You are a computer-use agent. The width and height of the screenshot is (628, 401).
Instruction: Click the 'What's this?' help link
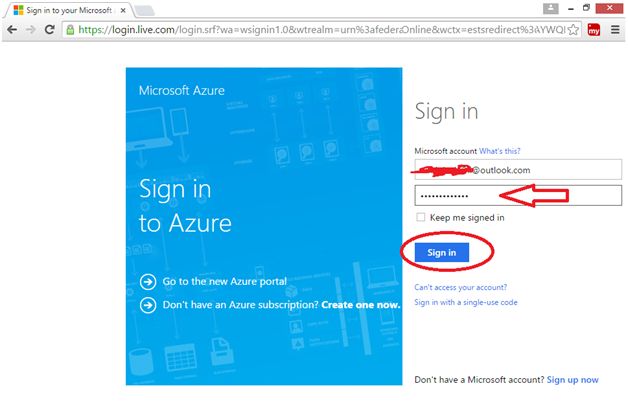click(x=499, y=150)
